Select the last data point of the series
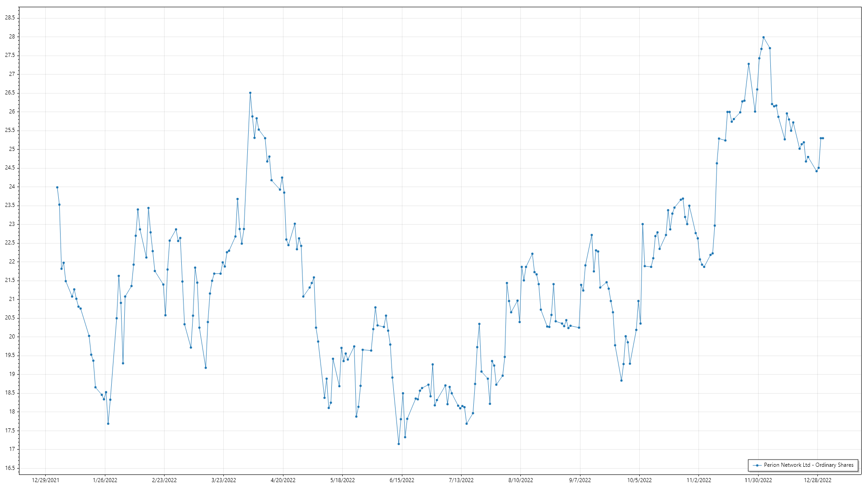Image resolution: width=868 pixels, height=488 pixels. (x=823, y=138)
